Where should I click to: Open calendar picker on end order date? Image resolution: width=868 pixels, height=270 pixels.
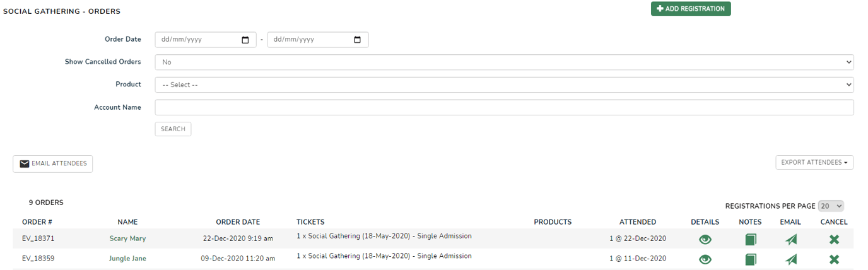358,40
